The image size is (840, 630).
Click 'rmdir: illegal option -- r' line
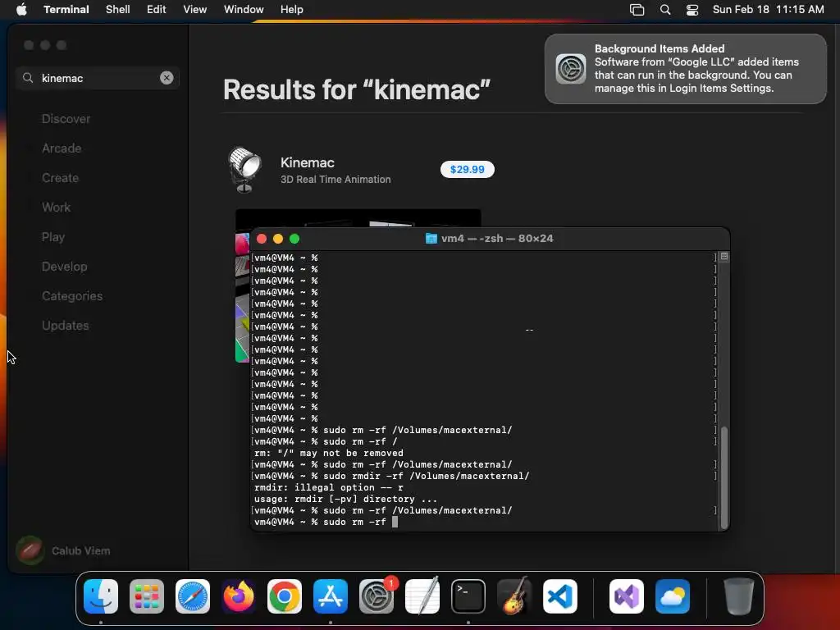(x=328, y=487)
